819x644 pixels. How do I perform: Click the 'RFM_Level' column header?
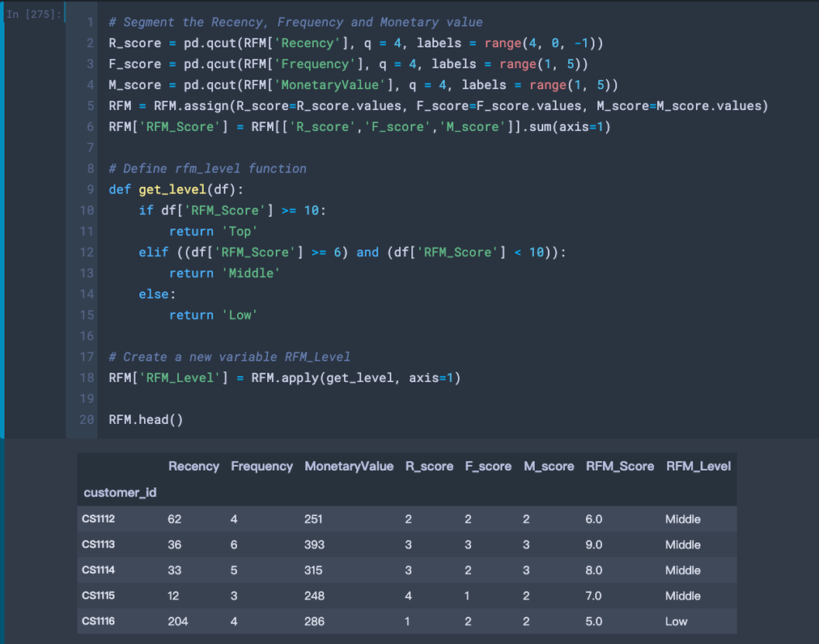click(x=698, y=467)
